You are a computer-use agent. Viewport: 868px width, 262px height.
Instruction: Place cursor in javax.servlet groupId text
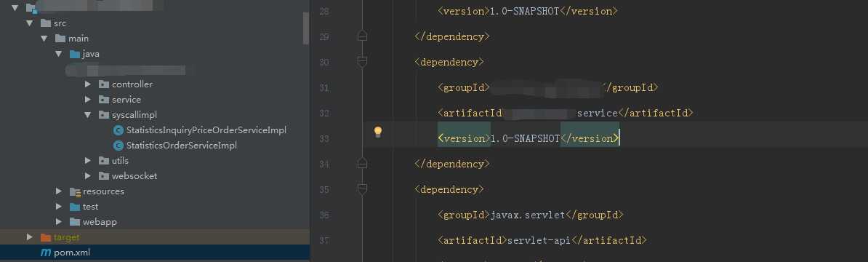click(x=528, y=215)
